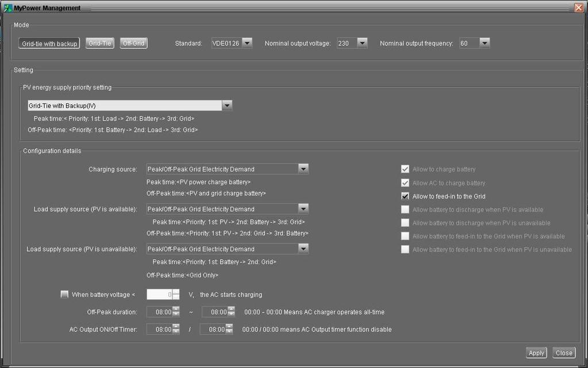The width and height of the screenshot is (588, 368).
Task: Click the AC Output ON/Off Timer label
Action: [103, 330]
